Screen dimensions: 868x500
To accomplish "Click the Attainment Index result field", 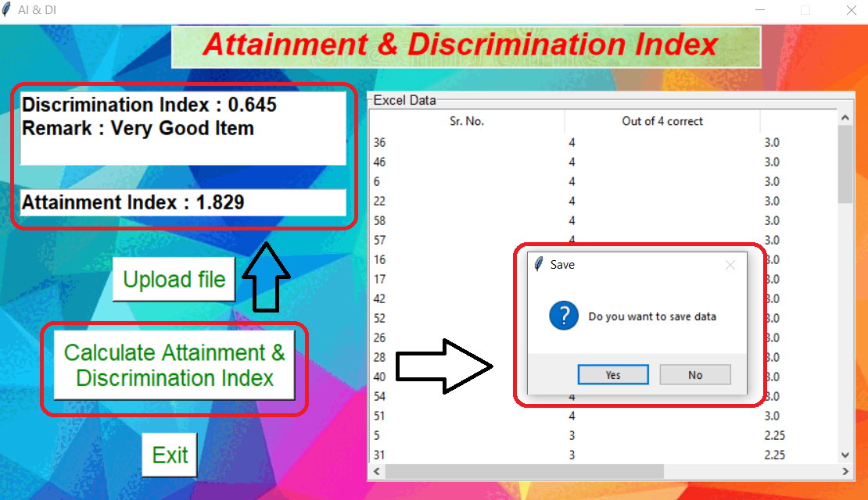I will (183, 202).
